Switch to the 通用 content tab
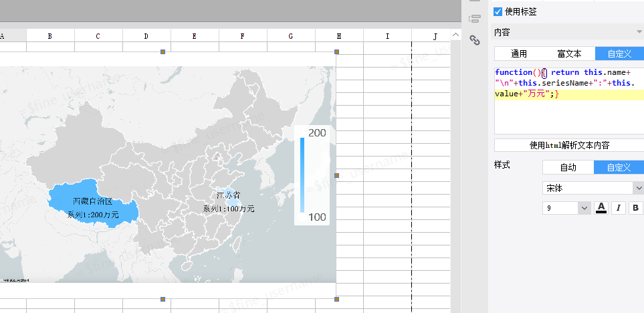 tap(519, 54)
